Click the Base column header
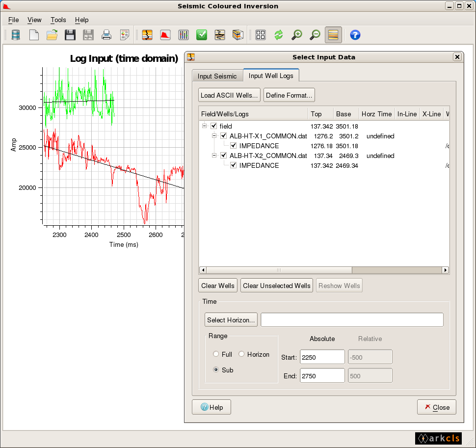 point(346,114)
